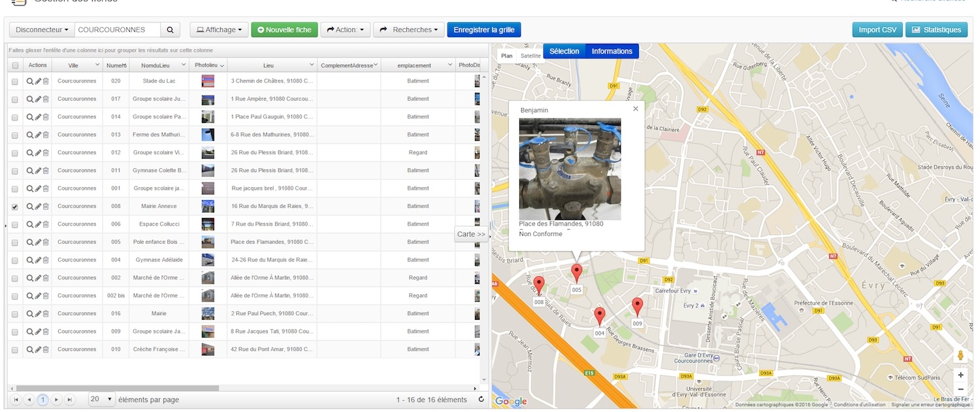Viewport: 980px width, 412px height.
Task: Check the Stade du Lac row checkbox
Action: 15,81
